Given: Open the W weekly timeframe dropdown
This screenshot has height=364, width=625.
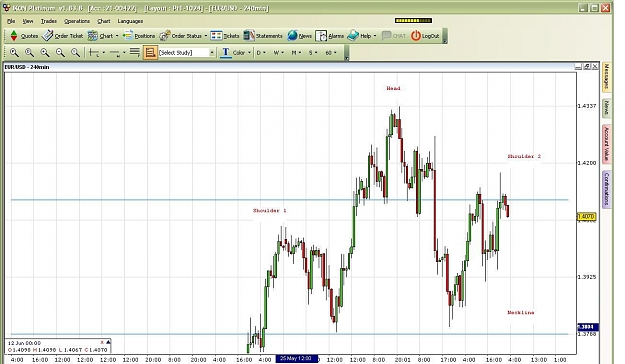Looking at the screenshot, I should [278, 53].
